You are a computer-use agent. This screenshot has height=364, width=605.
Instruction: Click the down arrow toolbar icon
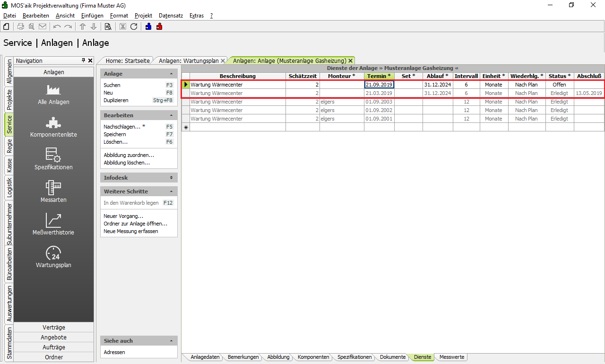[94, 26]
